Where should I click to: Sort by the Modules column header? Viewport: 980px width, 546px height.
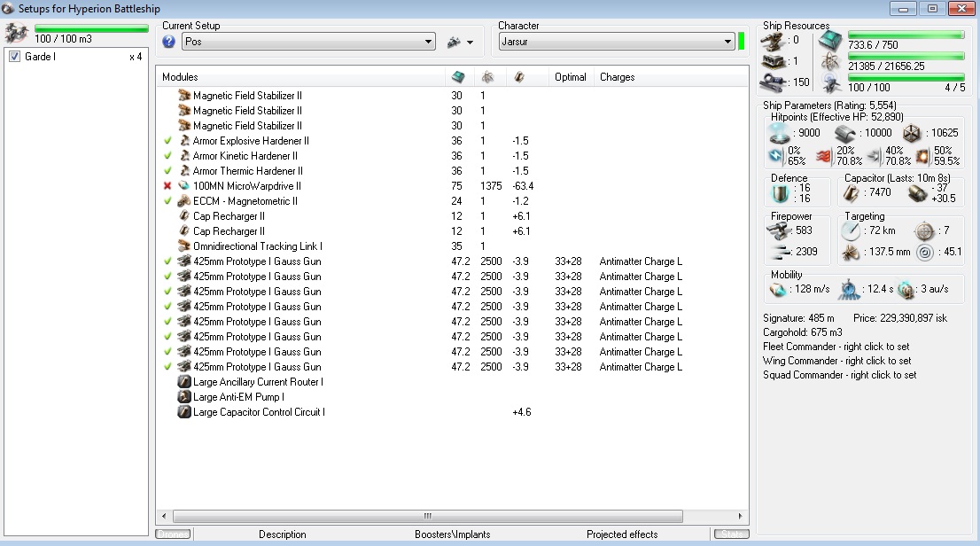point(180,77)
